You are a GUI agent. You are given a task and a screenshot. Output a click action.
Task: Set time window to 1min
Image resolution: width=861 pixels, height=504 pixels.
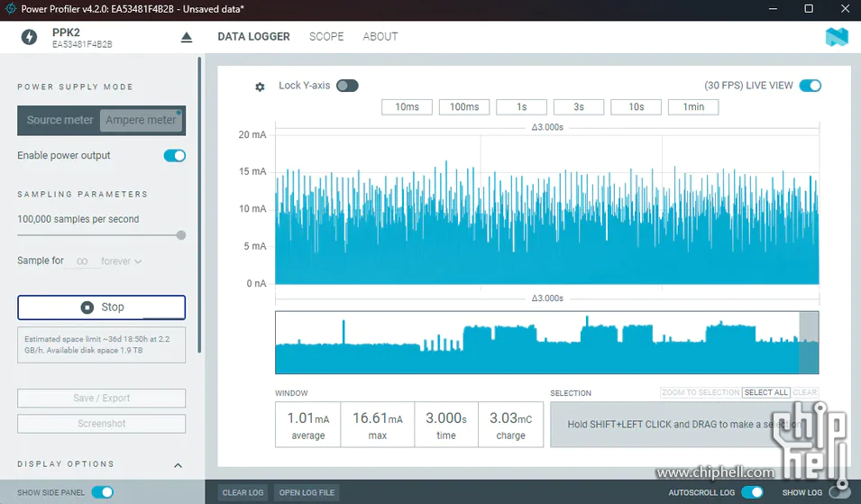pyautogui.click(x=693, y=107)
